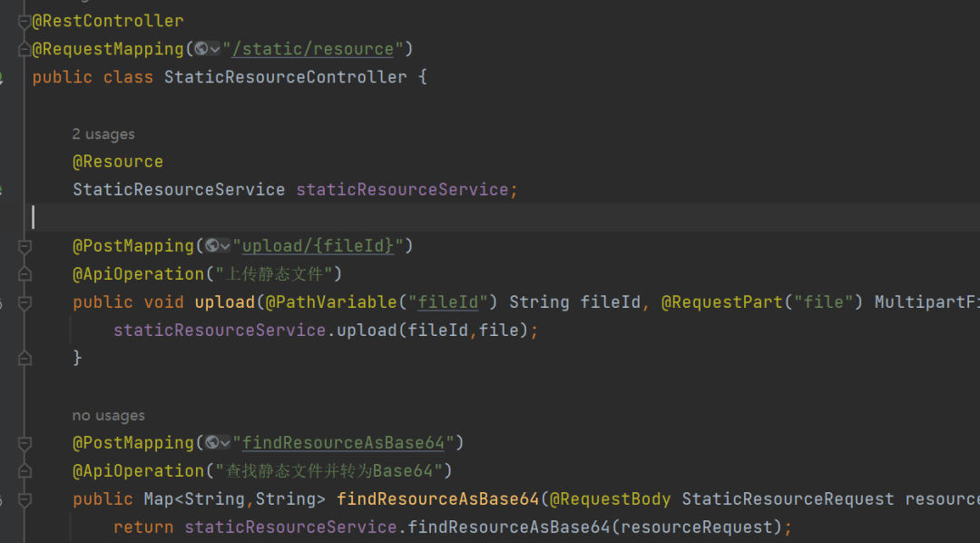Collapse the fold marker beside @PostMapping upload
This screenshot has width=980, height=543.
click(x=24, y=246)
